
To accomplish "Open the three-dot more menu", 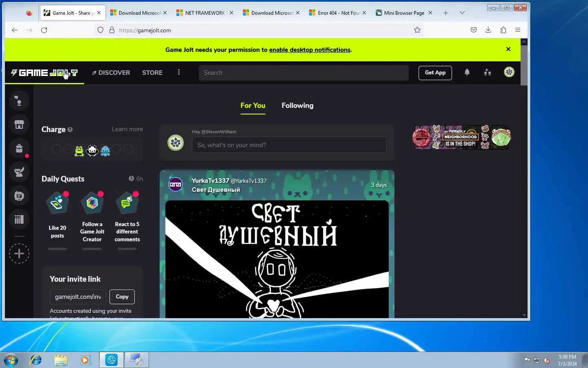I will click(178, 72).
